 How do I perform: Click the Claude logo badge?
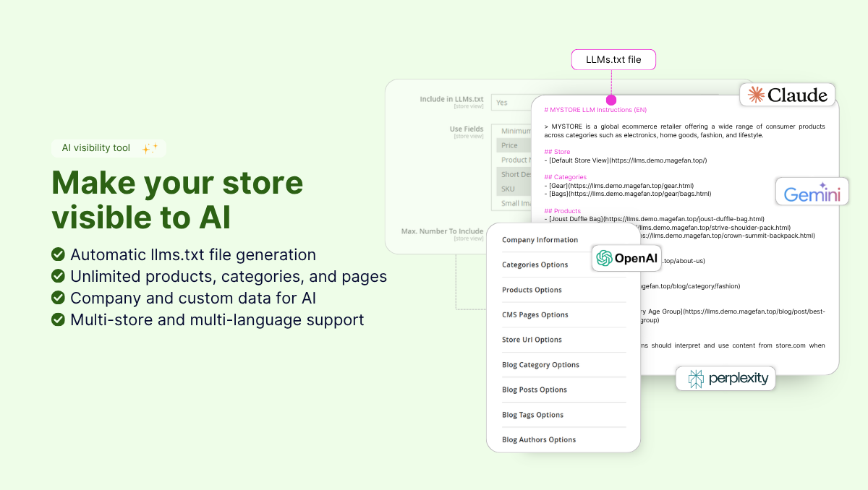pos(787,95)
